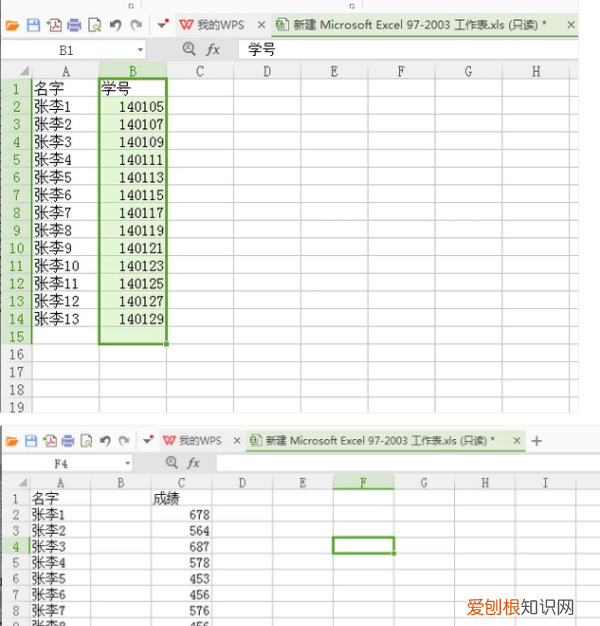Select row 7 header in lower sheet

(16, 594)
